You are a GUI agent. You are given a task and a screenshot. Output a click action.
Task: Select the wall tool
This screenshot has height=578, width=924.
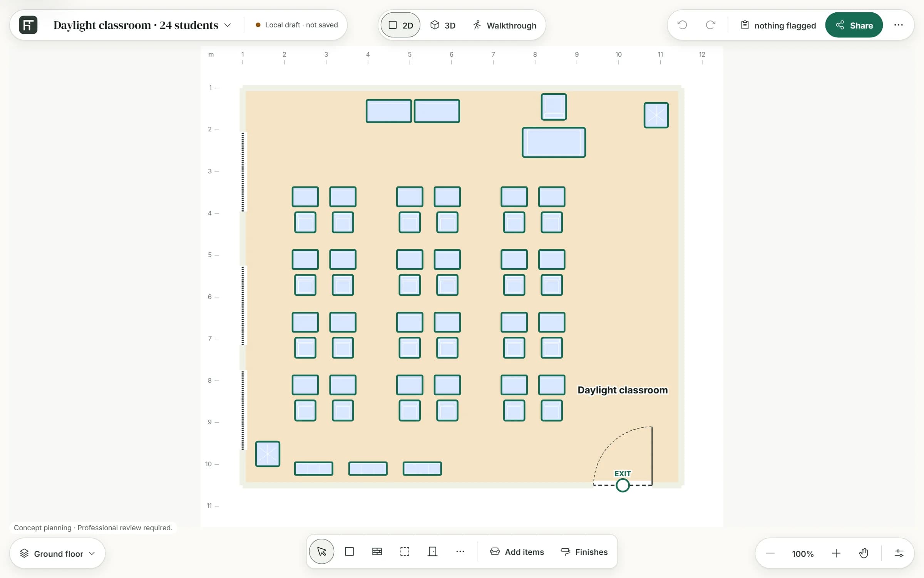(377, 551)
